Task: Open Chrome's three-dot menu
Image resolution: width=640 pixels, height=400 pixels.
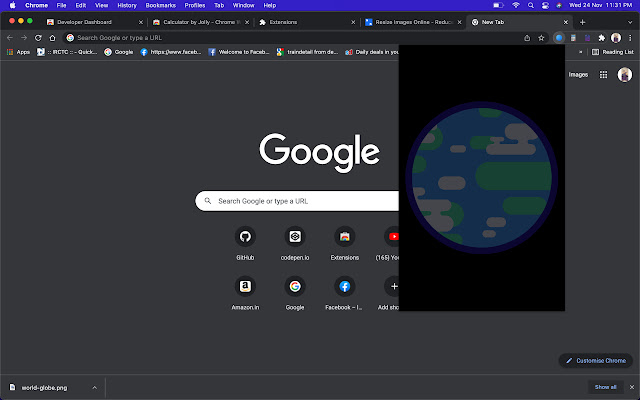Action: point(631,38)
